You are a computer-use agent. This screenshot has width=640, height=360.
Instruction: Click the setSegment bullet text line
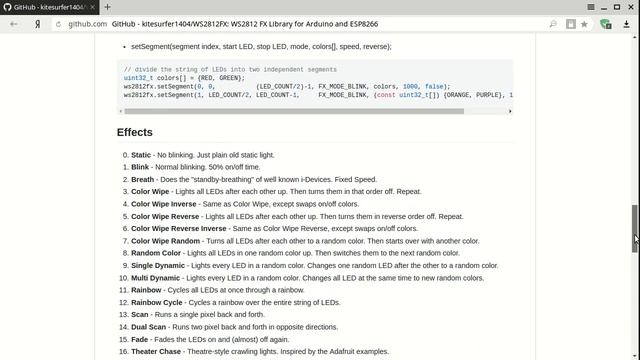click(x=261, y=47)
